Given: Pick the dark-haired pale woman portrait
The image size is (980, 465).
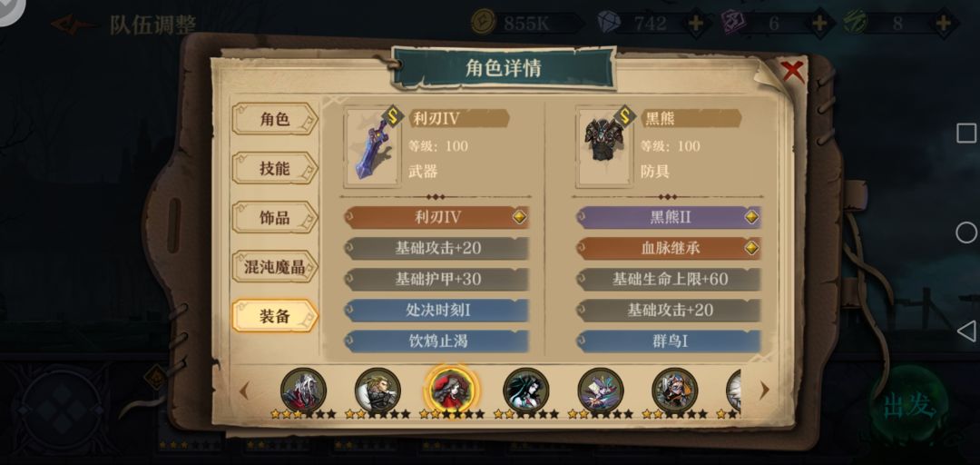Looking at the screenshot, I should [x=526, y=390].
